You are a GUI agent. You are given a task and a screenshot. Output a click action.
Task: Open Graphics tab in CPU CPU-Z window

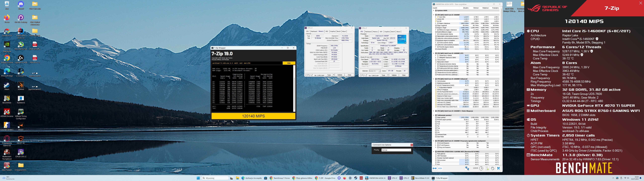tap(387, 32)
